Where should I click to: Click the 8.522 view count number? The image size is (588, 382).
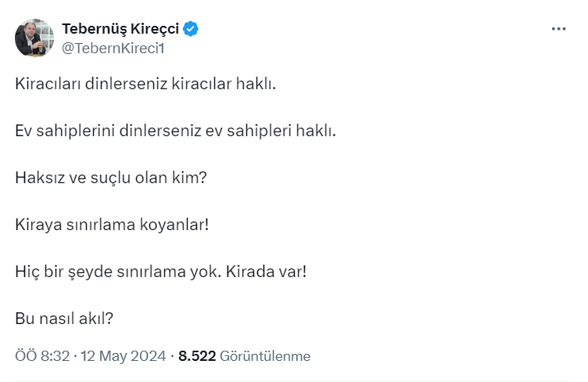click(197, 356)
